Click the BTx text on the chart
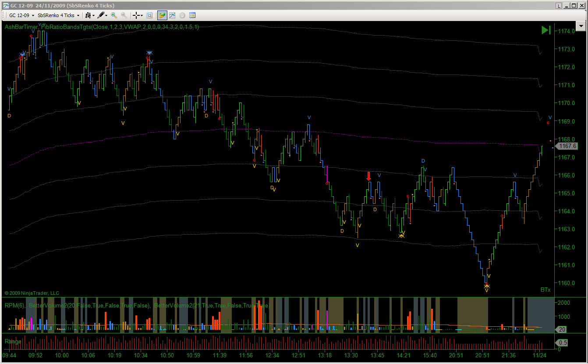This screenshot has width=588, height=364. tap(545, 290)
